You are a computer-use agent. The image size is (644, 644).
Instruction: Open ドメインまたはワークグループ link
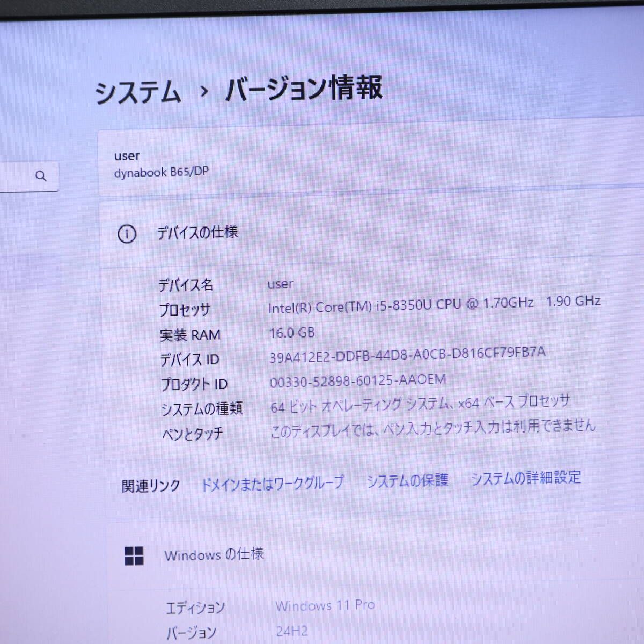(272, 484)
